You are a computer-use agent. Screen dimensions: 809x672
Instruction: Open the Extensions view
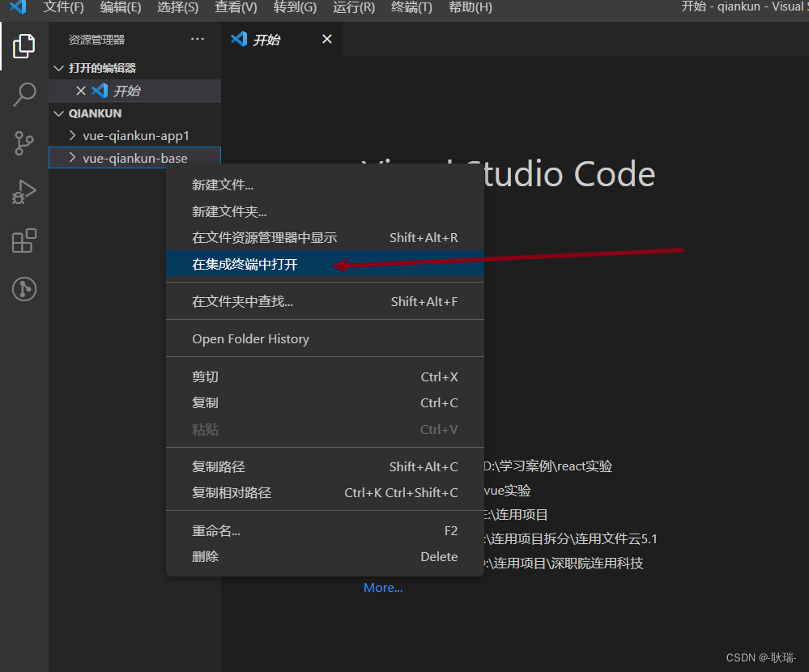click(x=23, y=240)
